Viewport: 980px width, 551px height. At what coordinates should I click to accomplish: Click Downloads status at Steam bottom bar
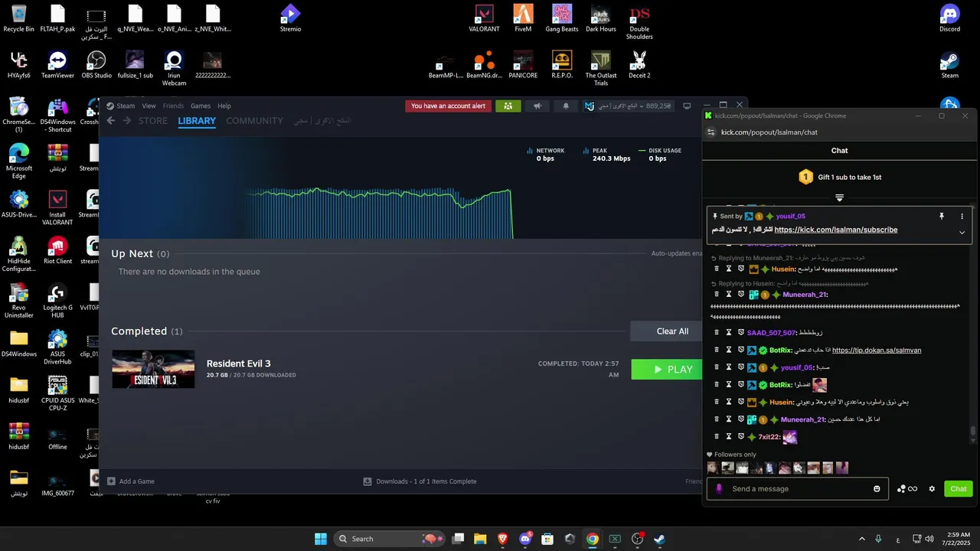[x=420, y=481]
